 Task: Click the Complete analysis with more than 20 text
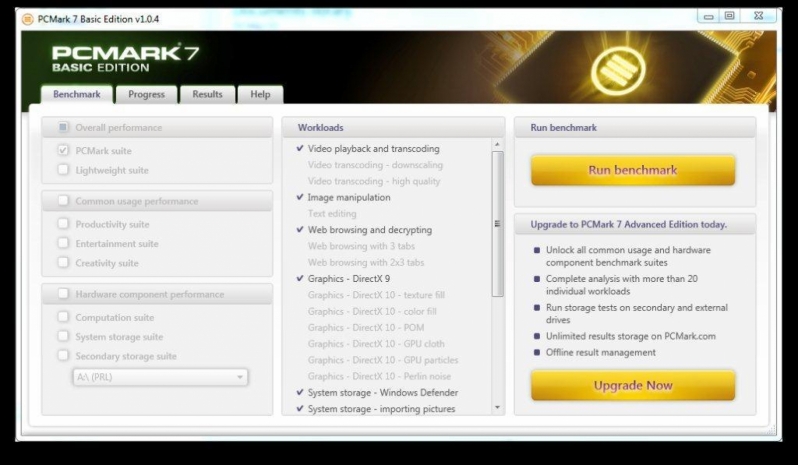click(621, 285)
